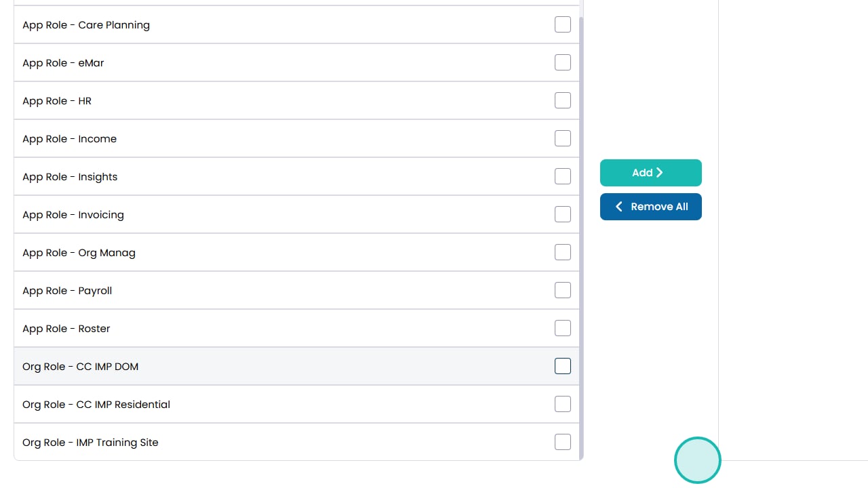Screen dimensions: 868x488
Task: Check the App Role - Insights checkbox
Action: [x=563, y=176]
